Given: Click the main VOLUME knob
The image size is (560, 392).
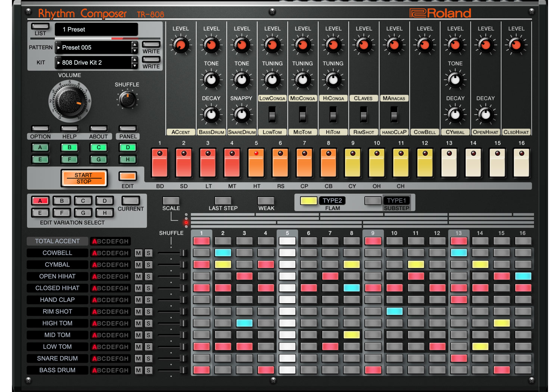Looking at the screenshot, I should click(70, 101).
